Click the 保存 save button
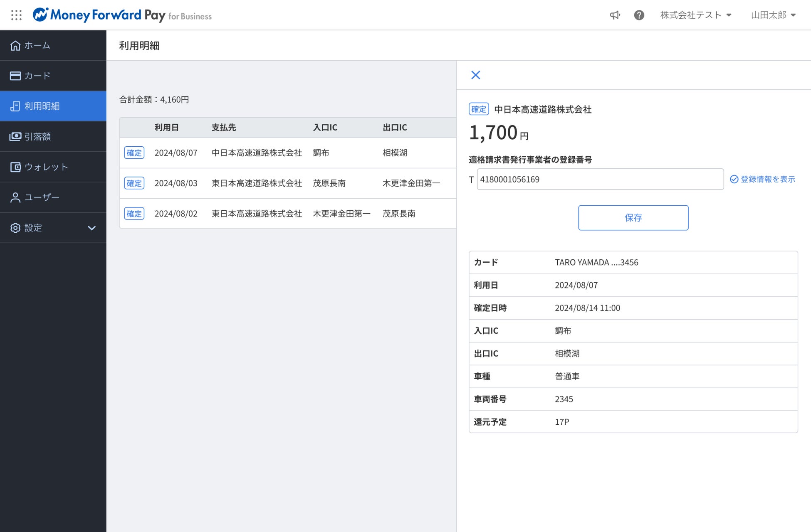This screenshot has height=532, width=811. [x=633, y=218]
